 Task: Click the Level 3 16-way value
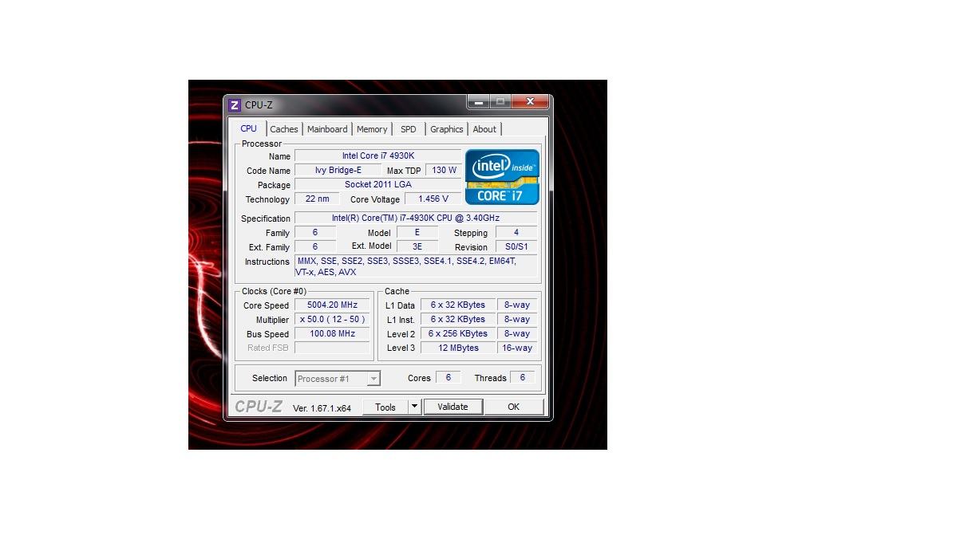(517, 348)
